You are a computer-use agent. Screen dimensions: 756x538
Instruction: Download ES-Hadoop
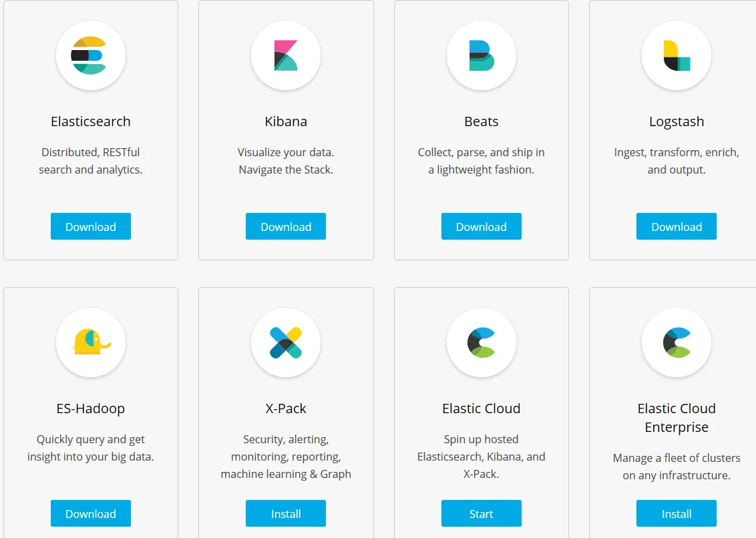pyautogui.click(x=91, y=513)
